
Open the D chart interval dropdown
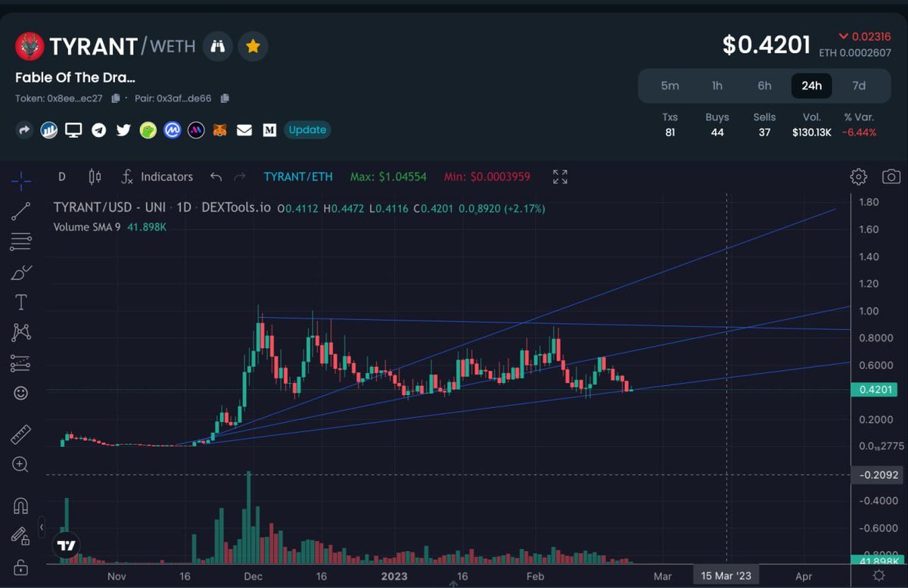coord(62,176)
